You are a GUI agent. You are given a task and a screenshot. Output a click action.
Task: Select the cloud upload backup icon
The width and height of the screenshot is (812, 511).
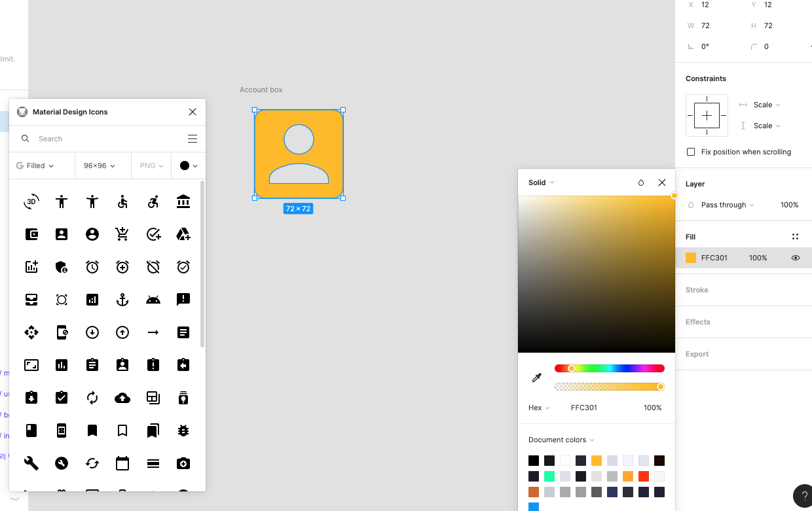122,398
